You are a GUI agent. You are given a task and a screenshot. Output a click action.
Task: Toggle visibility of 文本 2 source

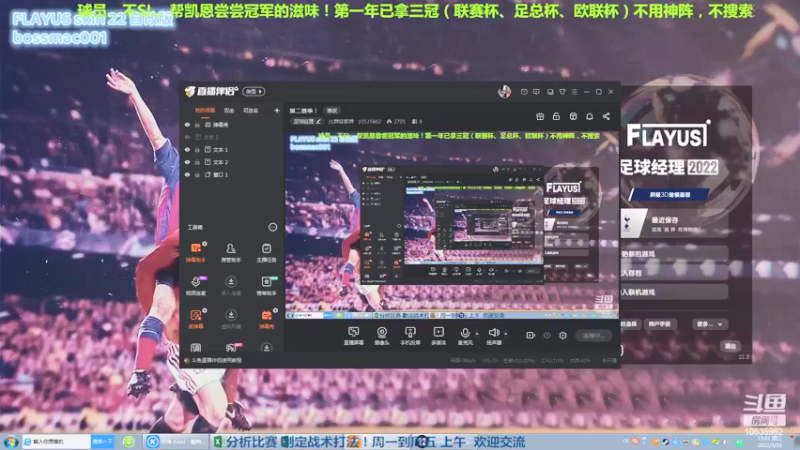[187, 162]
